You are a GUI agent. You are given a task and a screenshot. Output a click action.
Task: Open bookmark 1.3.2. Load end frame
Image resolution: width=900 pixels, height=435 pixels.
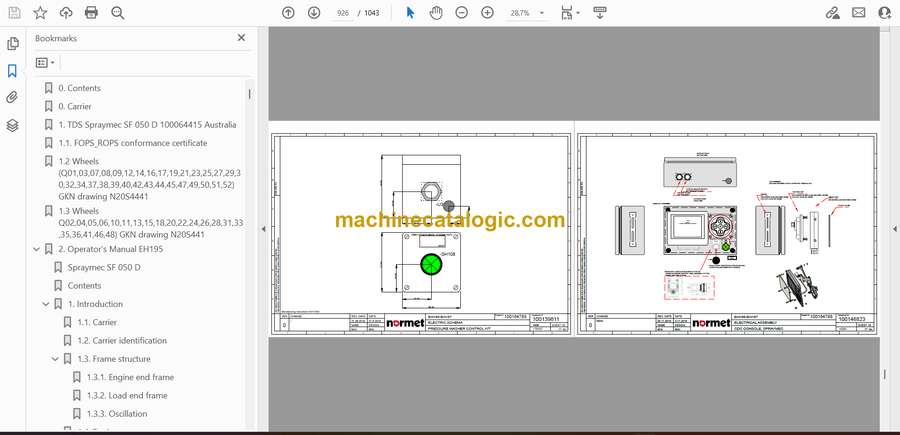127,395
